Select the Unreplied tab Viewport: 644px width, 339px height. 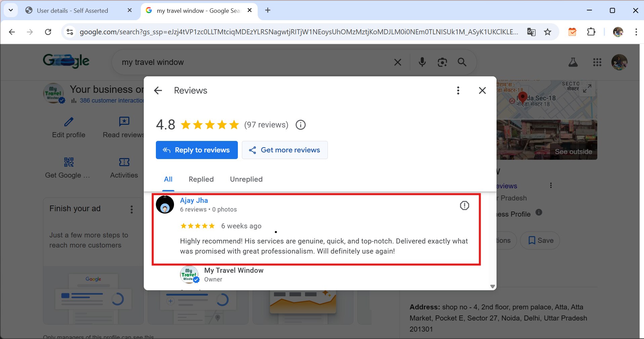(246, 179)
